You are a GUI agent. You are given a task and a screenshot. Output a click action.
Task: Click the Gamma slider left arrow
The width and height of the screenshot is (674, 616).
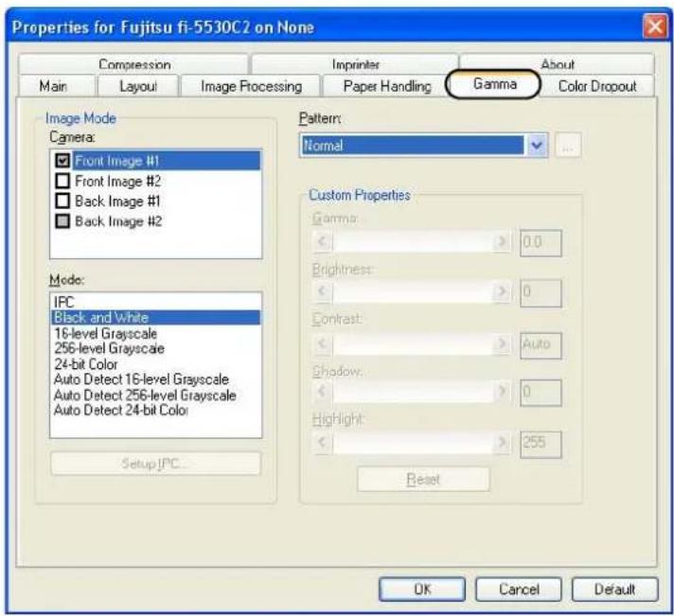[322, 242]
